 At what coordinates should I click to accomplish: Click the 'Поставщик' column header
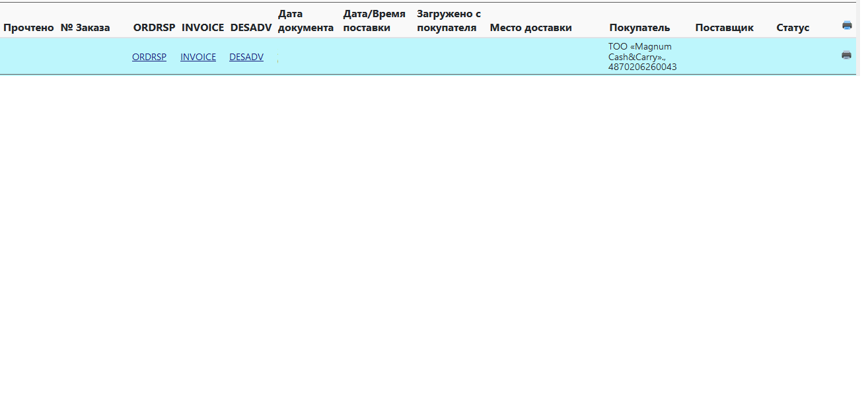724,28
